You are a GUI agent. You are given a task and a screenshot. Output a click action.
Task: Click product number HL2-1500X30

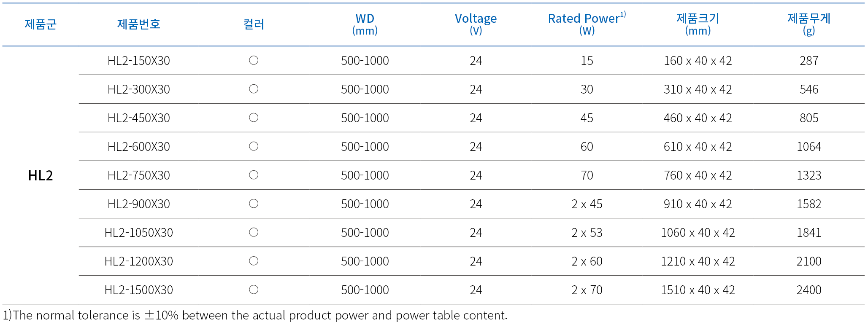pyautogui.click(x=138, y=290)
